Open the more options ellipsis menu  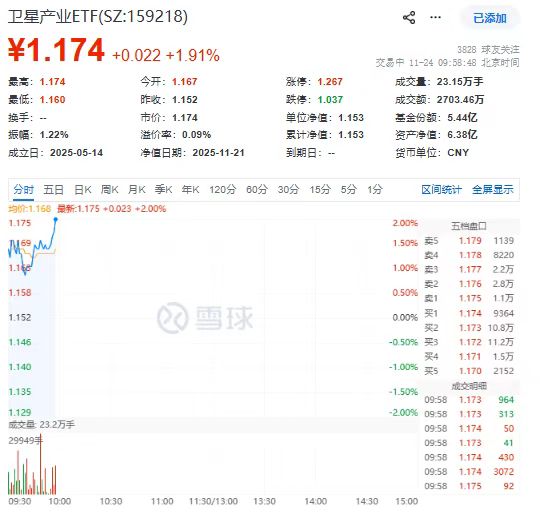pos(436,17)
